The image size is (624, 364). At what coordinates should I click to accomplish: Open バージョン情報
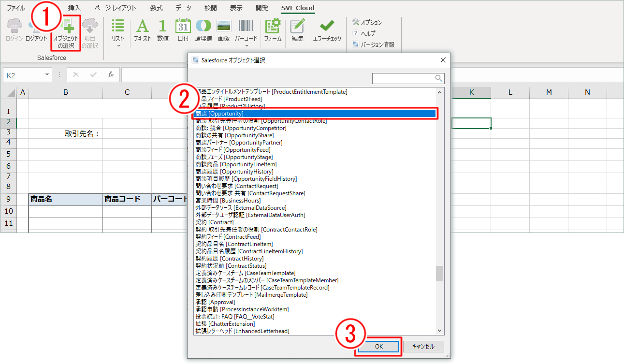click(x=373, y=44)
